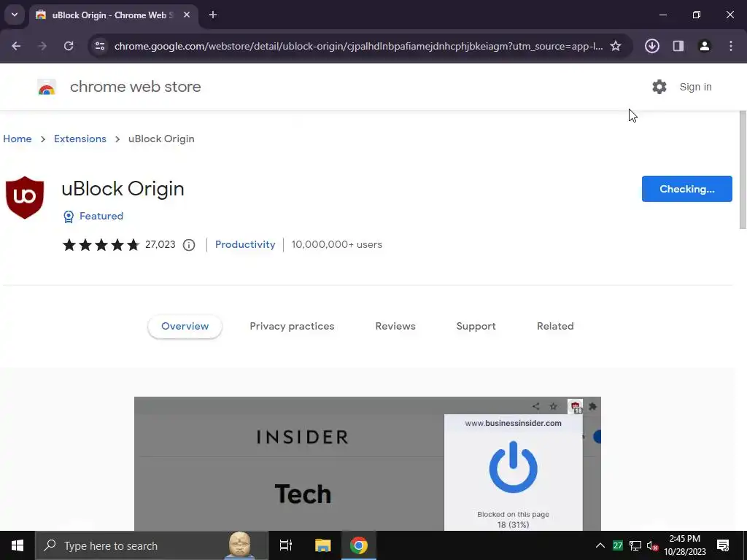
Task: Select the Overview tab
Action: pos(185,326)
